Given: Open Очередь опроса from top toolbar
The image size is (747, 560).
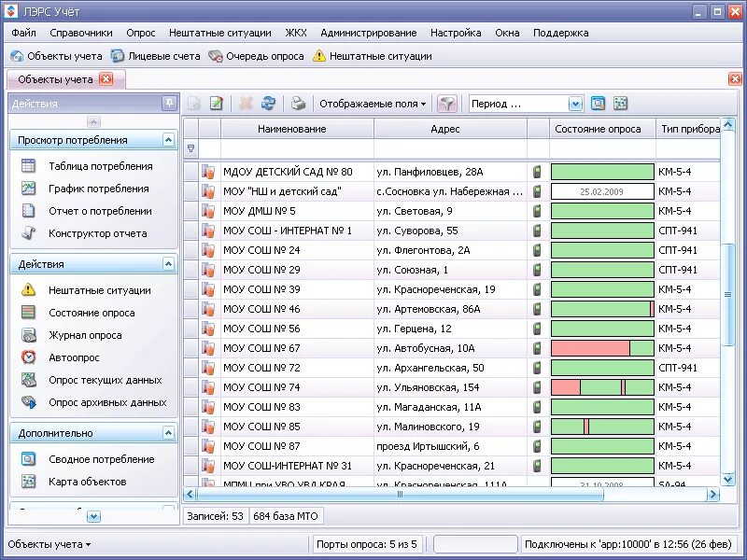Looking at the screenshot, I should [256, 56].
